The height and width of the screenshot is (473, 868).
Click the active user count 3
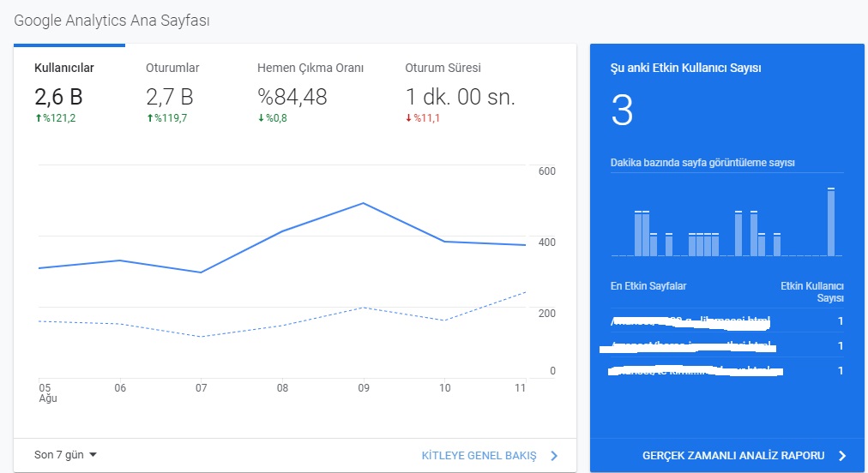[x=622, y=110]
